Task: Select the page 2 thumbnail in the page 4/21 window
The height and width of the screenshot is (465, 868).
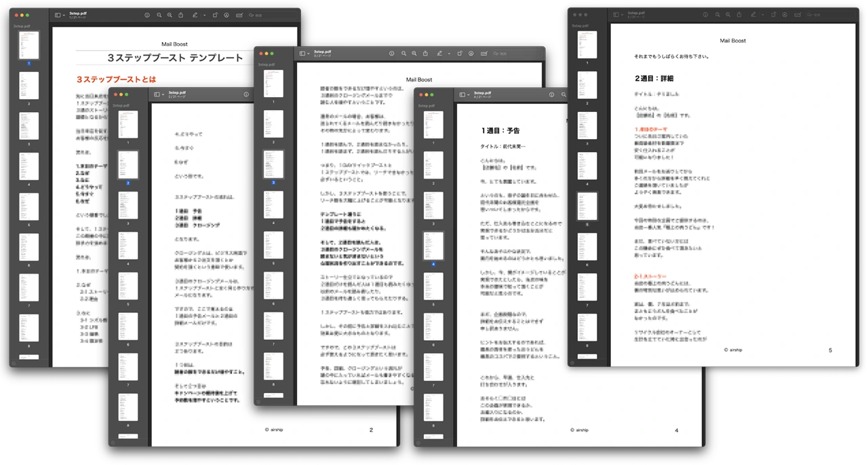Action: pyautogui.click(x=433, y=165)
